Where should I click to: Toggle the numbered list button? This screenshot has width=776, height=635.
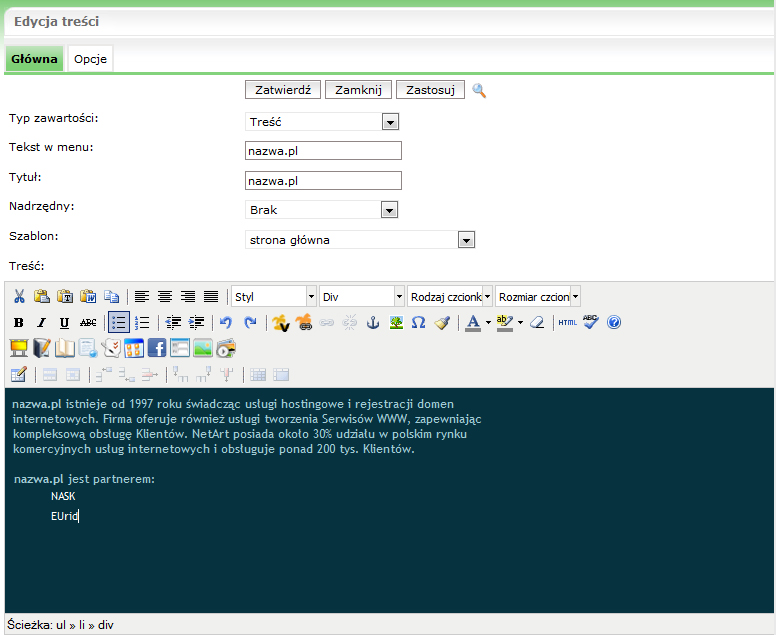pos(142,323)
